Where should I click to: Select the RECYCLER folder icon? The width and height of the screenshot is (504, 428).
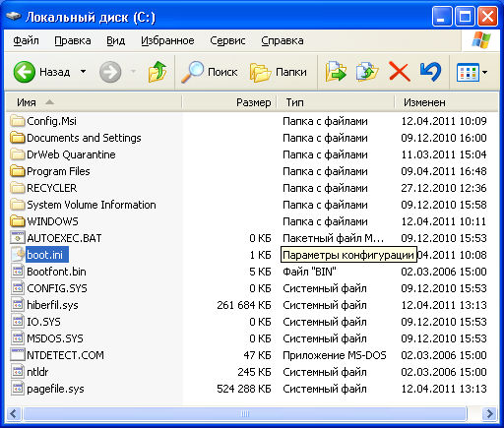pos(18,188)
